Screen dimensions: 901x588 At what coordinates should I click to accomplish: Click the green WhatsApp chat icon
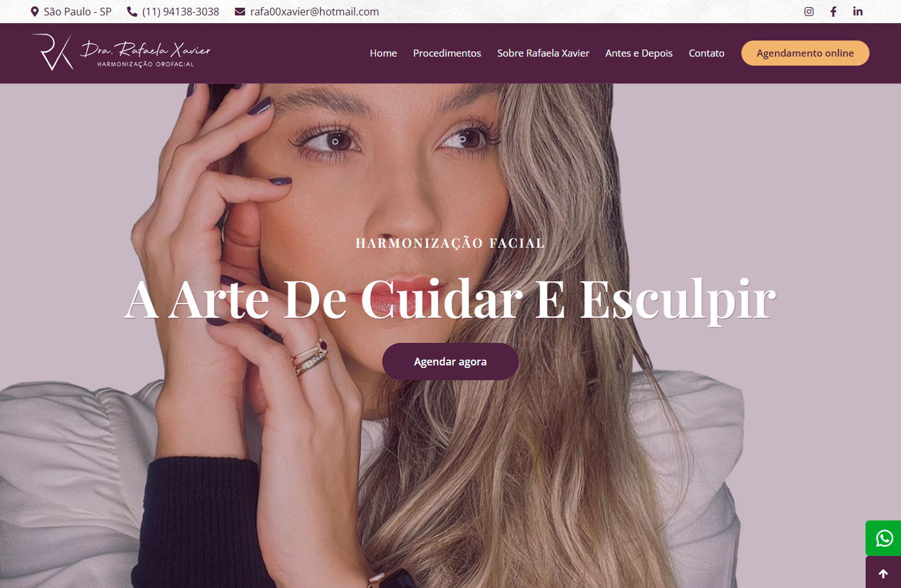(884, 538)
